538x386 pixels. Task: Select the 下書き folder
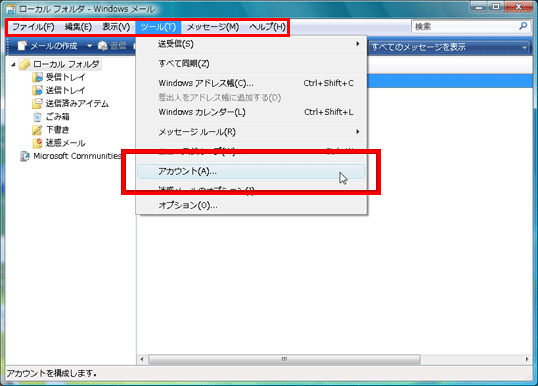[x=57, y=130]
